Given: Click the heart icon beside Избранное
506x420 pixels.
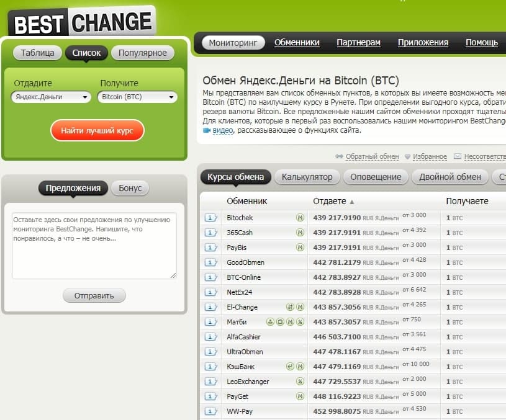Looking at the screenshot, I should click(407, 157).
